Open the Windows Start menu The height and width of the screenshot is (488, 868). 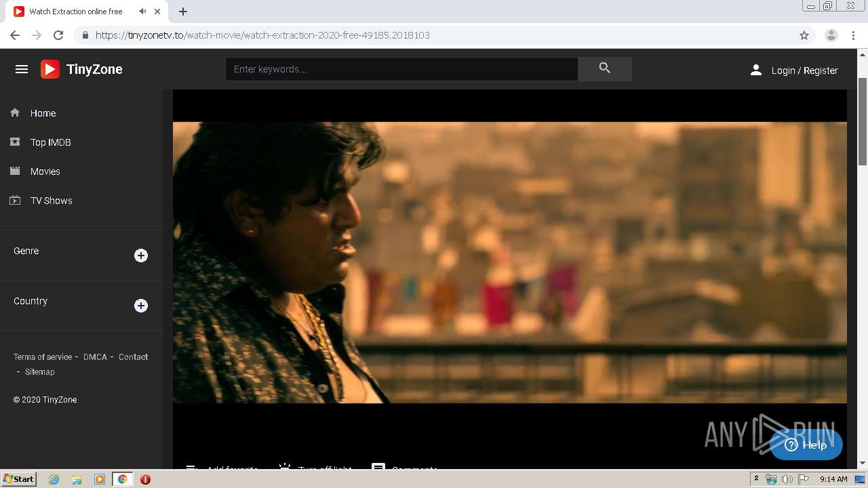(18, 479)
